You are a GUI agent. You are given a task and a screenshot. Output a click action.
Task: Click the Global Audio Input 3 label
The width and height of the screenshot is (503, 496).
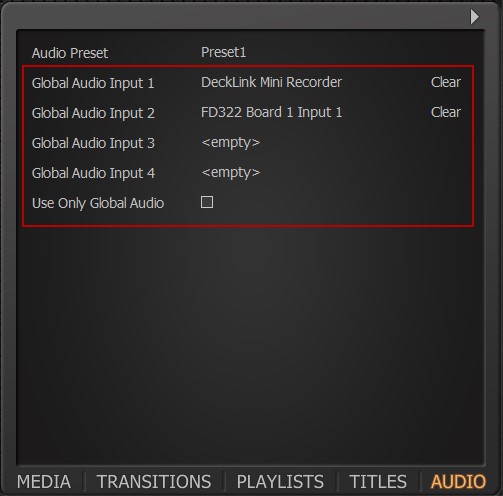(x=93, y=143)
